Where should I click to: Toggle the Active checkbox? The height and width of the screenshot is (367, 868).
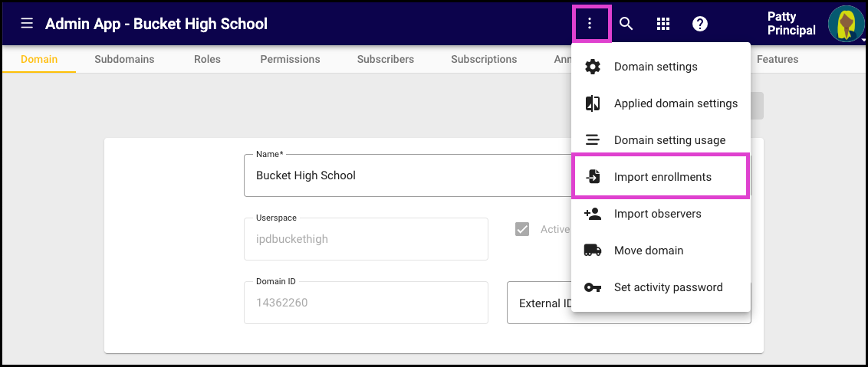coord(522,229)
